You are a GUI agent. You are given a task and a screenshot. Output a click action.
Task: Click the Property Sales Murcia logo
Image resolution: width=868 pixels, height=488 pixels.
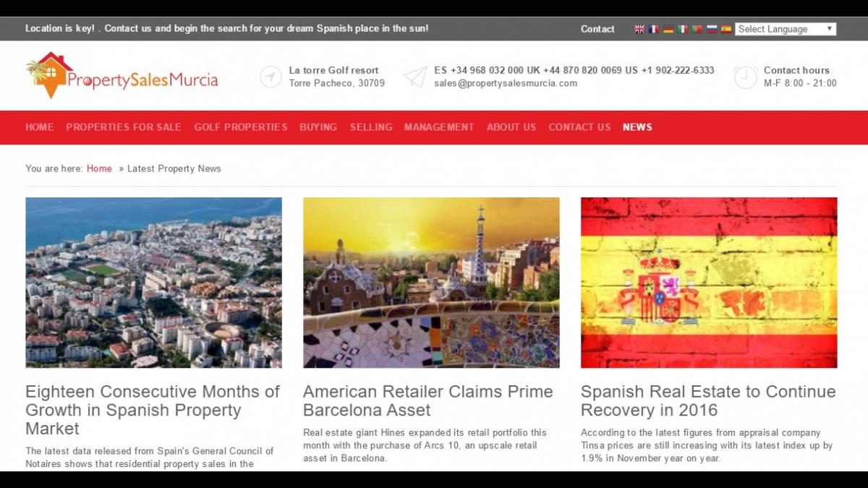(x=122, y=75)
